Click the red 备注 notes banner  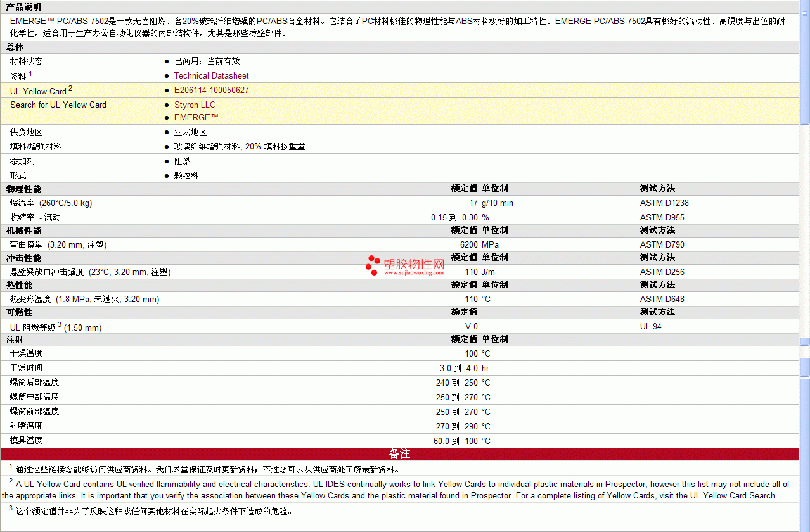tap(400, 454)
